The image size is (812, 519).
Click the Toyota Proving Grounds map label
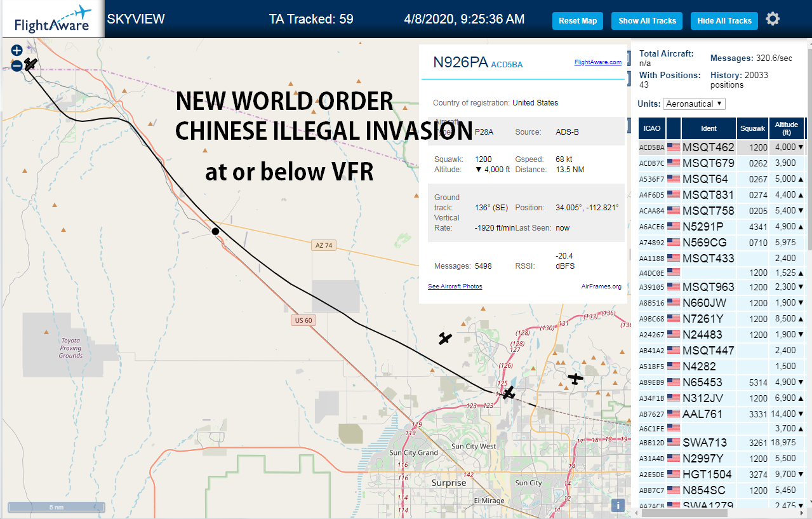click(70, 348)
